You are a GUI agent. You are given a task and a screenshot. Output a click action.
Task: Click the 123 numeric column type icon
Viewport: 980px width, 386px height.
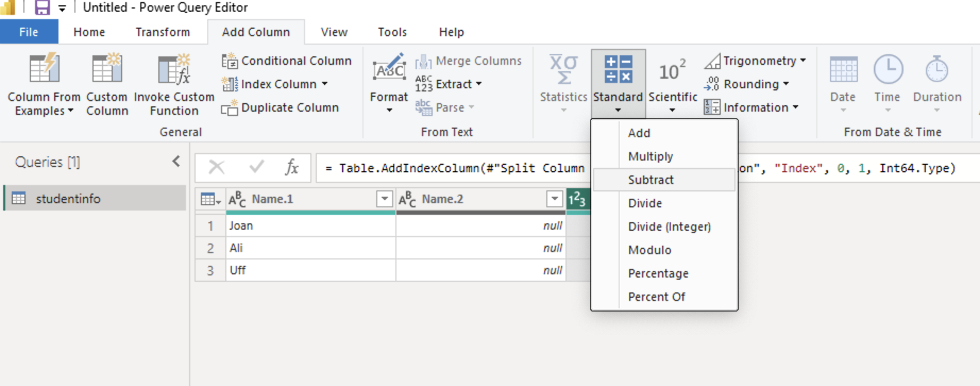[577, 199]
